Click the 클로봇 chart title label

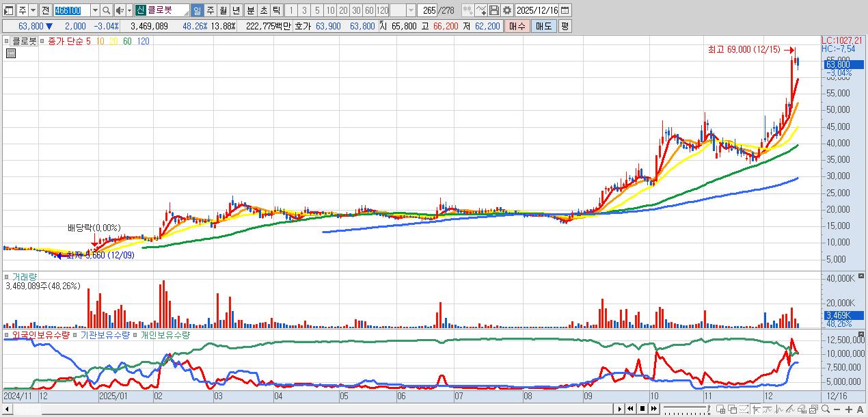click(24, 41)
